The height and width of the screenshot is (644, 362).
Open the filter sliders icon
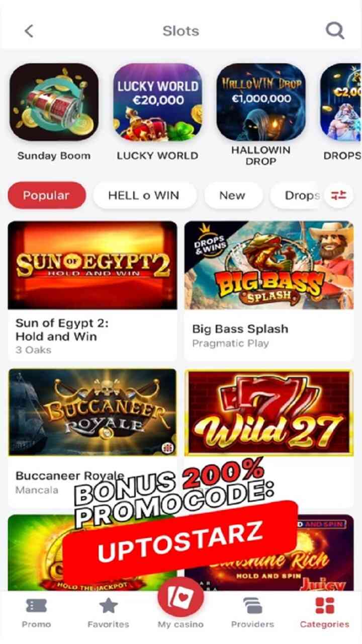(338, 195)
